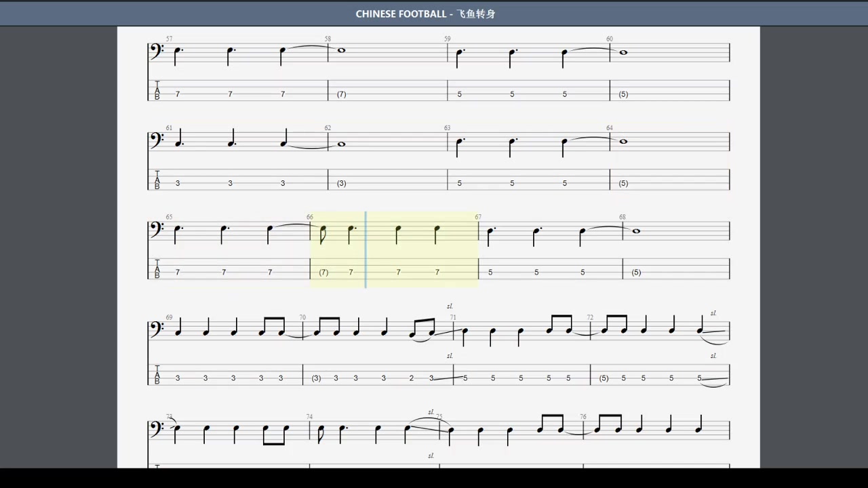Viewport: 868px width, 488px height.
Task: Click the TAB label on the measure 65 row
Action: pyautogui.click(x=157, y=269)
